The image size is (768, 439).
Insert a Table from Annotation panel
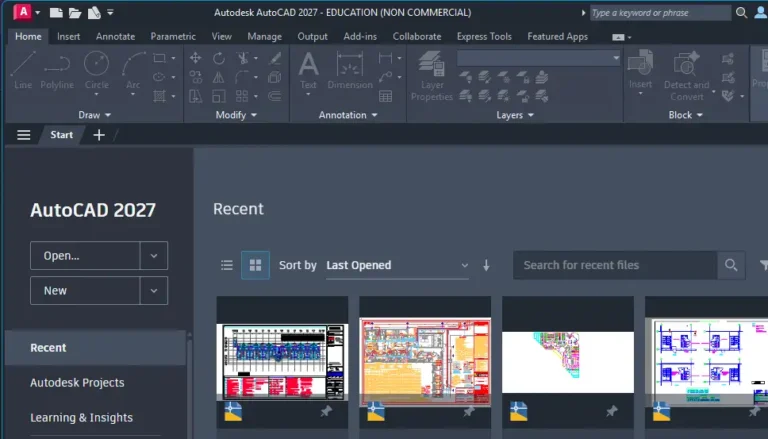coord(385,96)
